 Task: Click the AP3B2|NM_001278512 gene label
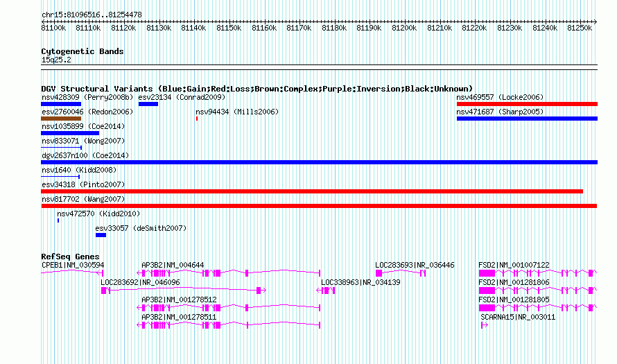(x=179, y=300)
